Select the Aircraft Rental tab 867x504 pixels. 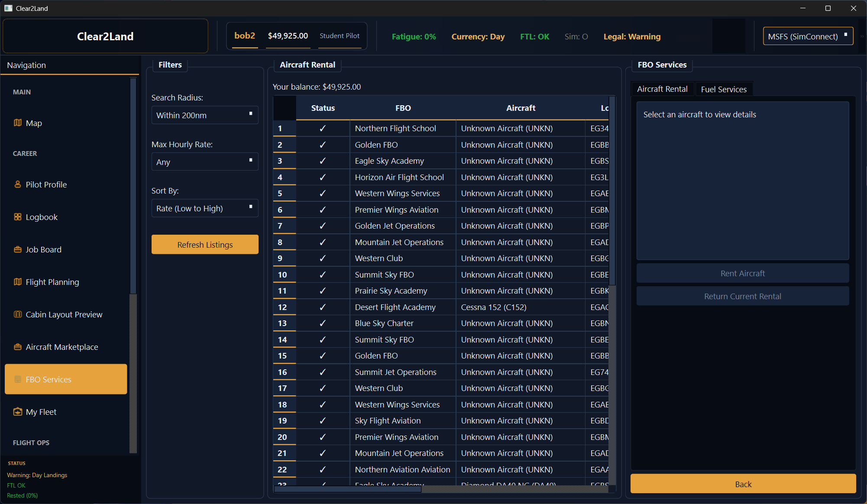point(662,89)
